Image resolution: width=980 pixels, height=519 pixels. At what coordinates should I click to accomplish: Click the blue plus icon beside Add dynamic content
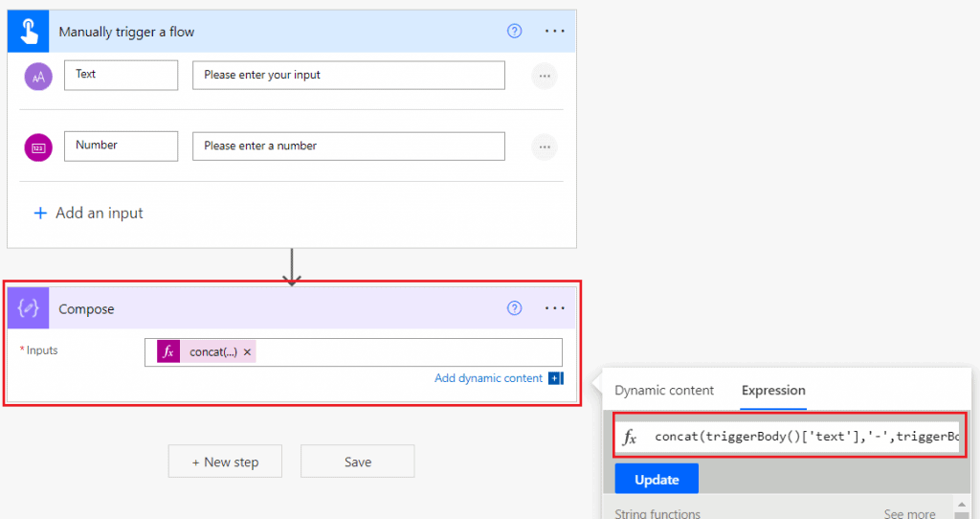click(x=556, y=378)
